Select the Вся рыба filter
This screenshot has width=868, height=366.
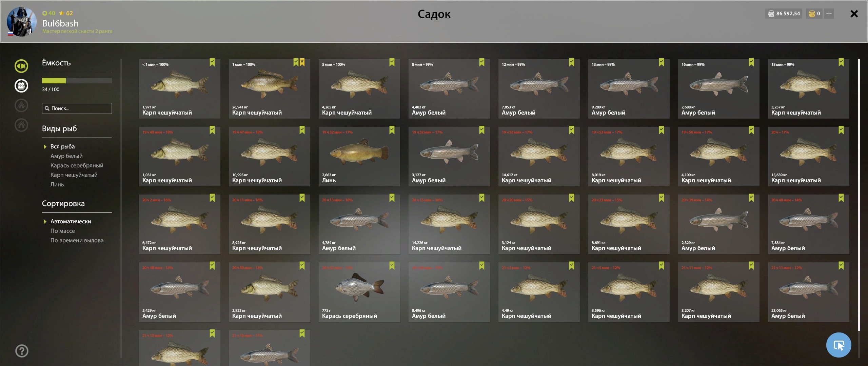tap(62, 146)
